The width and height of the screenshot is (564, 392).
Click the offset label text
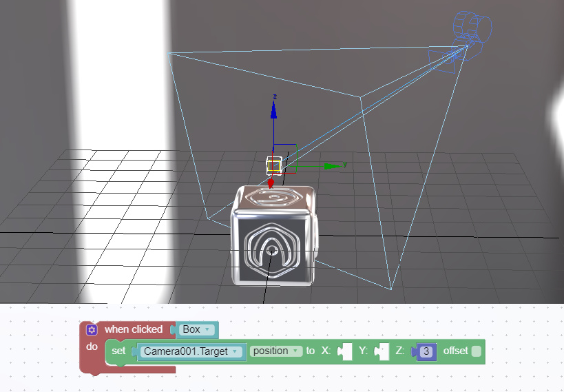click(455, 351)
